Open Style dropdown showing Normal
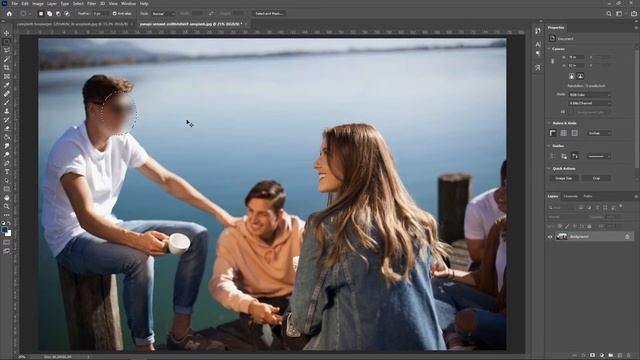This screenshot has height=360, width=640. [163, 13]
